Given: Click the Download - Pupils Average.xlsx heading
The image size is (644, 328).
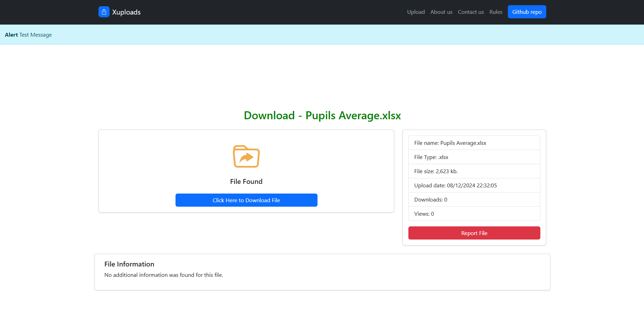Looking at the screenshot, I should tap(322, 115).
